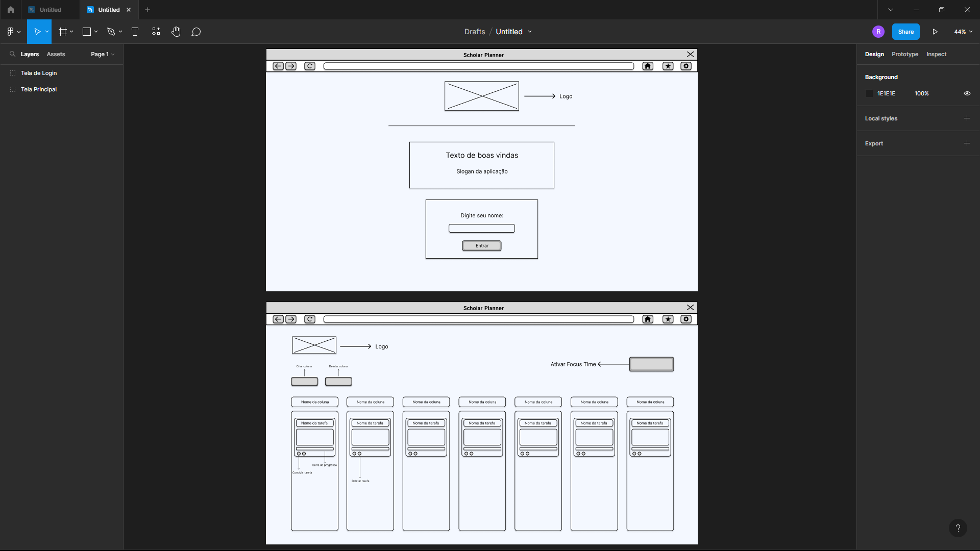980x551 pixels.
Task: Click the background color swatch
Action: (x=869, y=93)
